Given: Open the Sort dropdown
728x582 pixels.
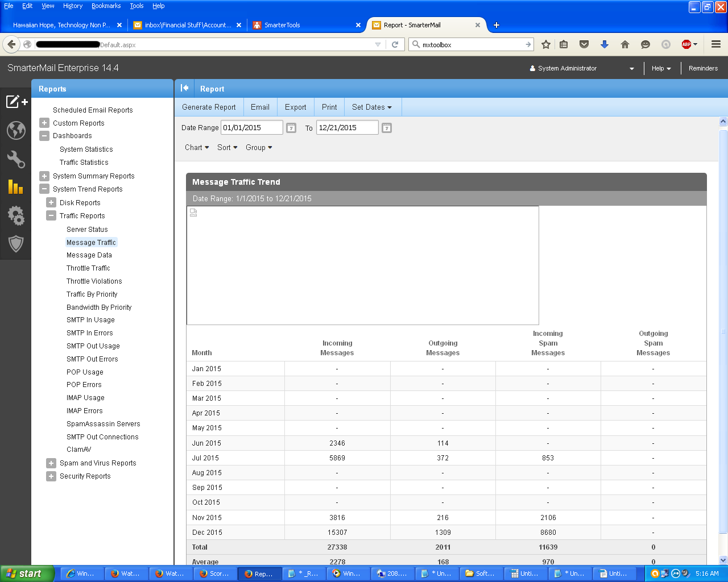Looking at the screenshot, I should pos(227,147).
